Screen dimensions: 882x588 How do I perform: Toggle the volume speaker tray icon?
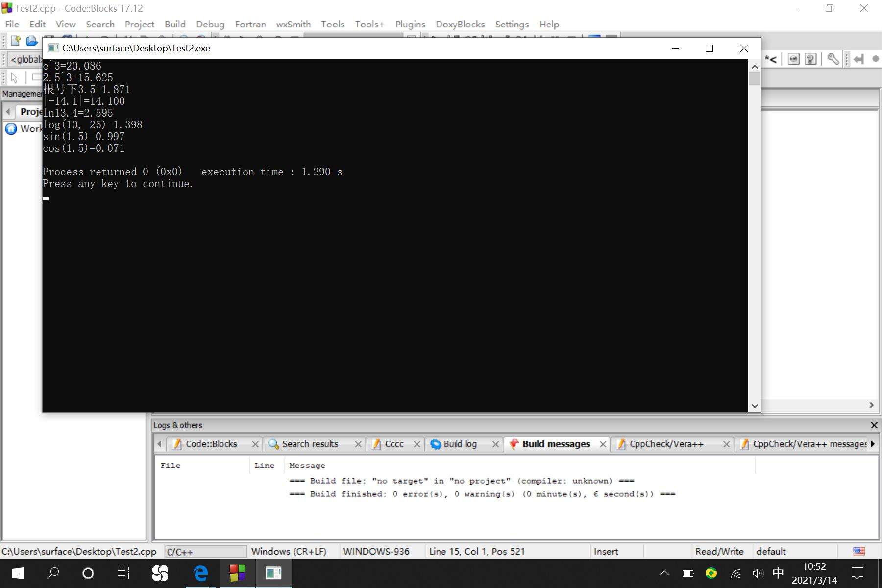(758, 573)
